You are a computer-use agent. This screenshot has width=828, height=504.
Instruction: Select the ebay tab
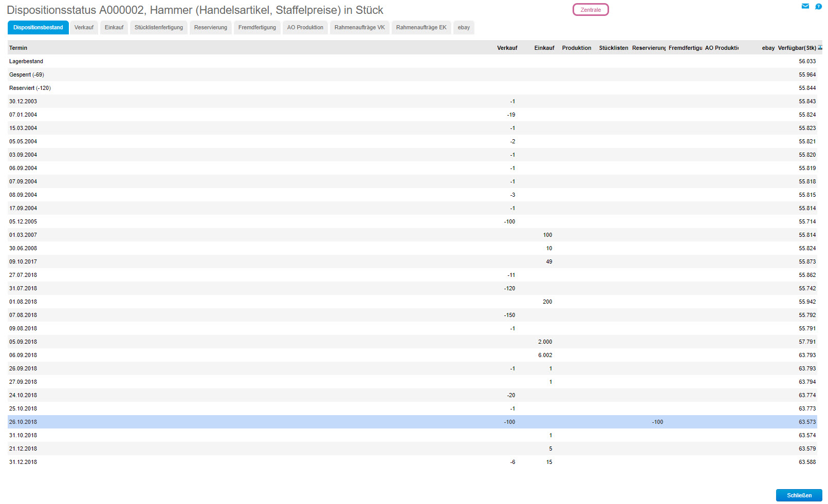tap(464, 28)
